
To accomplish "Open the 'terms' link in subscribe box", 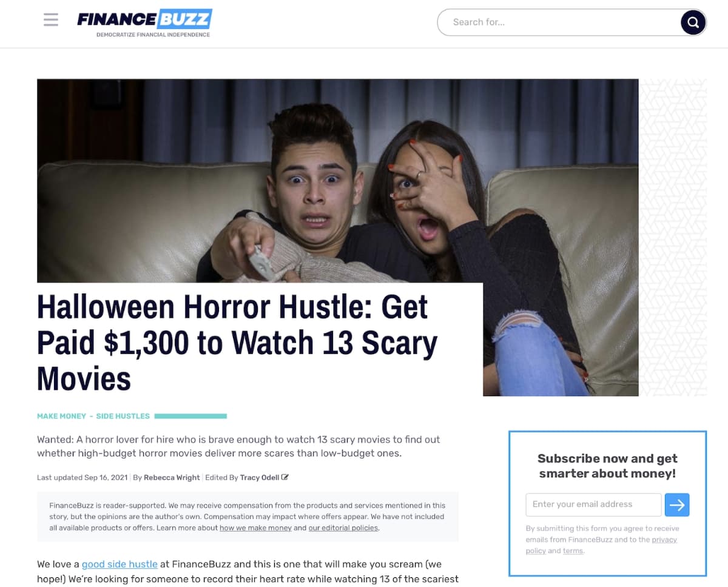I will point(573,551).
